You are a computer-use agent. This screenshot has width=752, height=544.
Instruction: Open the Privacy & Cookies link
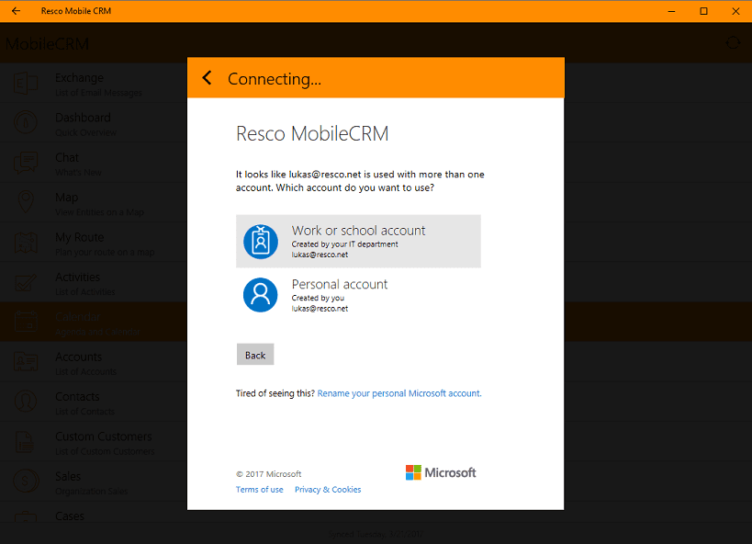click(x=328, y=489)
